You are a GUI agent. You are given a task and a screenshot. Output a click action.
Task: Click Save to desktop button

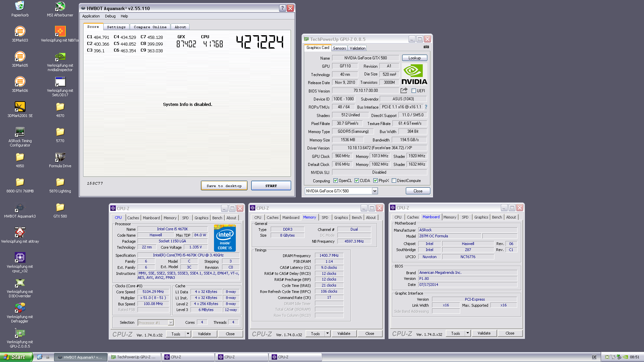(224, 186)
